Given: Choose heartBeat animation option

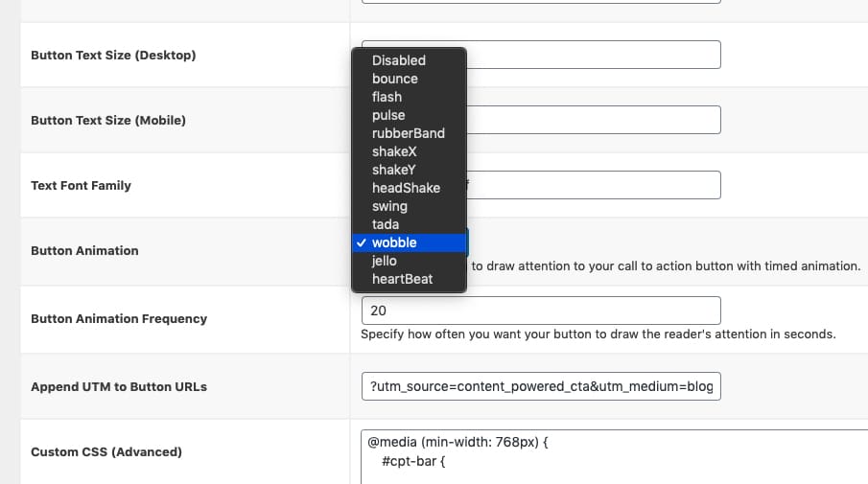Looking at the screenshot, I should (410, 279).
